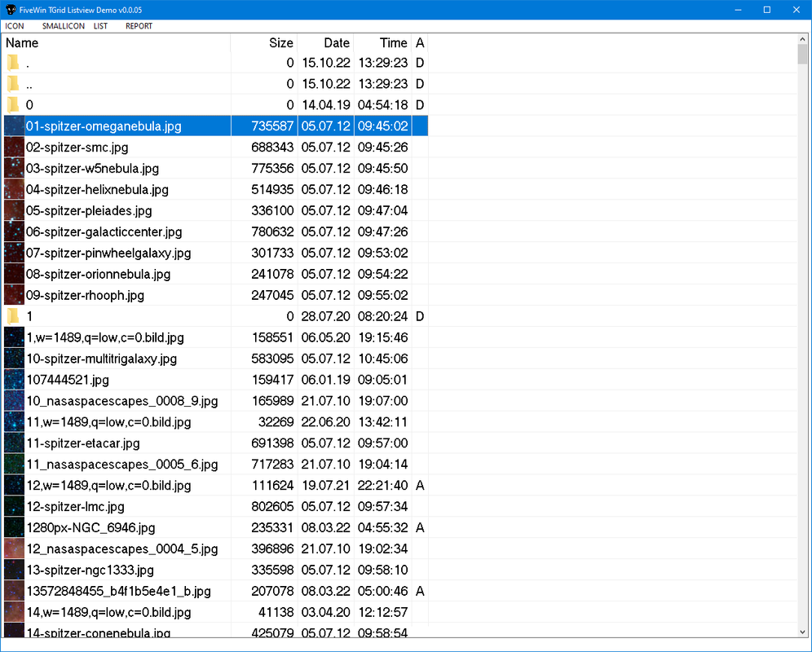Click size value 802605

(272, 506)
